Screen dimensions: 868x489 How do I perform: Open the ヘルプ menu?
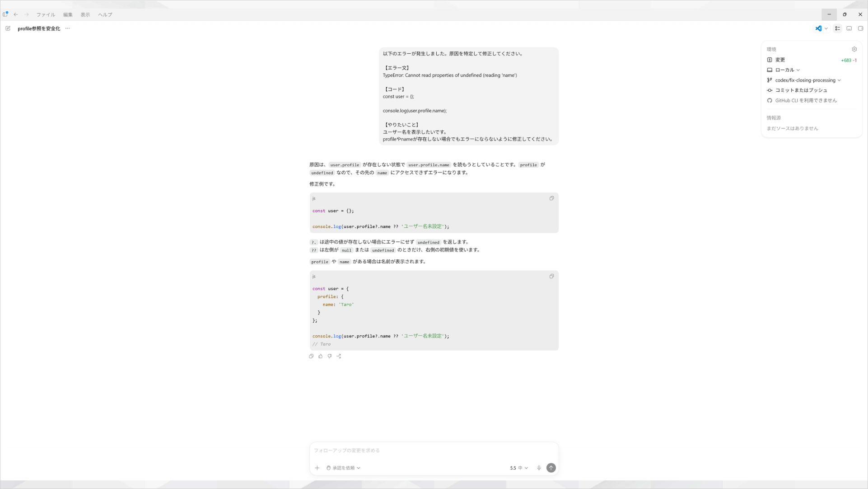click(x=105, y=14)
